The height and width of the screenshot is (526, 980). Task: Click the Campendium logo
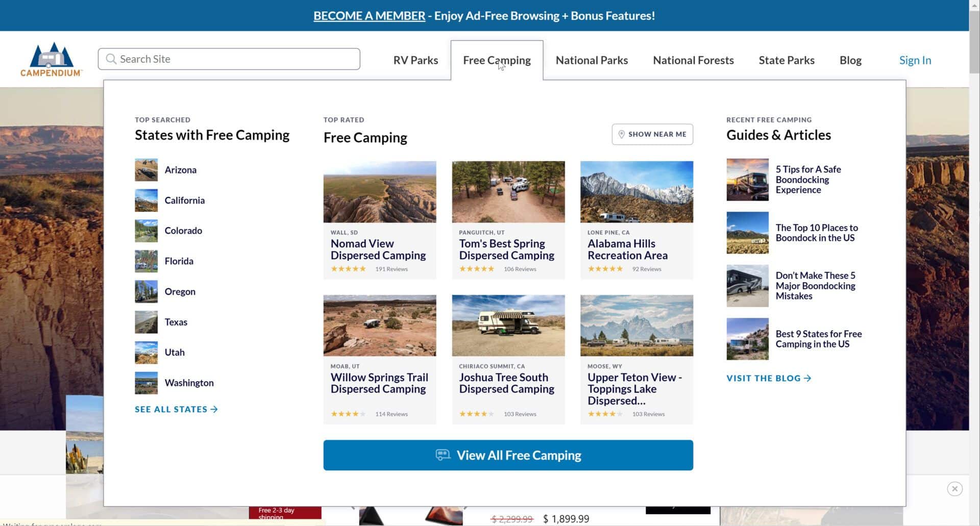tap(51, 59)
